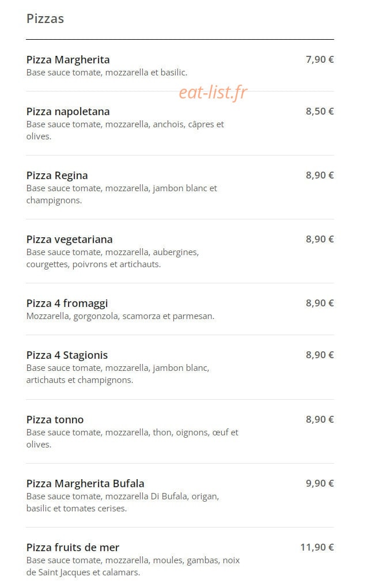Screen dimensions: 375x588
Task: Click the Mozzarella, gorgonzola, scamorza description
Action: [120, 317]
